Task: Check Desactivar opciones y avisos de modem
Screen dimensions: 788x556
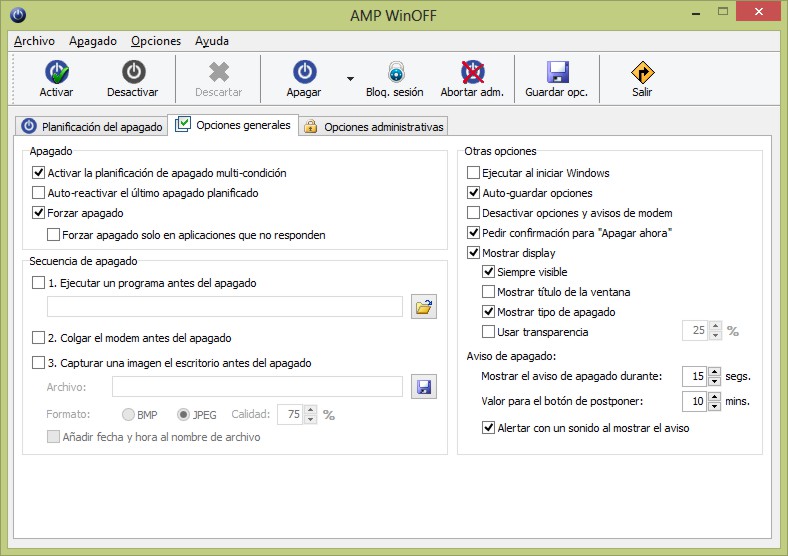Action: [x=473, y=213]
